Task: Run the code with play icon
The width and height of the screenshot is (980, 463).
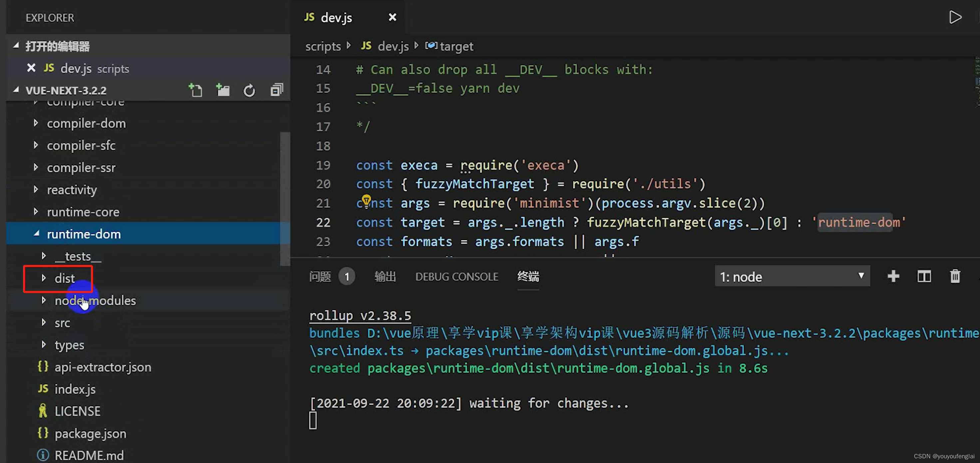Action: [x=955, y=18]
